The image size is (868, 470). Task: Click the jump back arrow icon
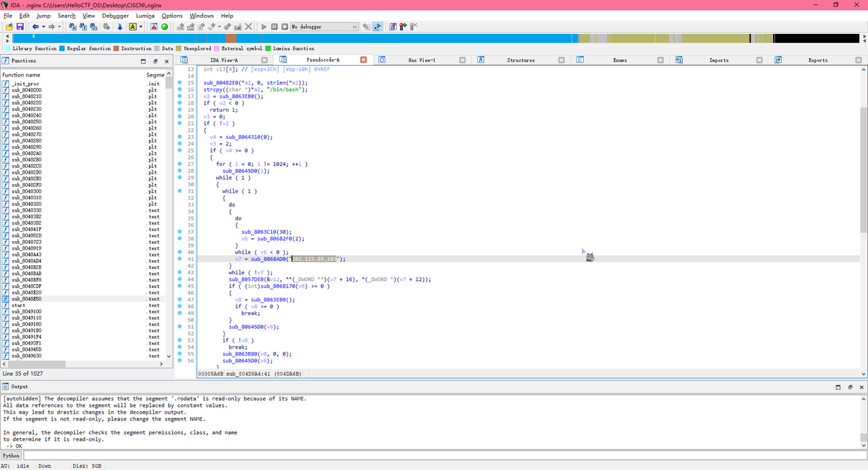(x=35, y=26)
